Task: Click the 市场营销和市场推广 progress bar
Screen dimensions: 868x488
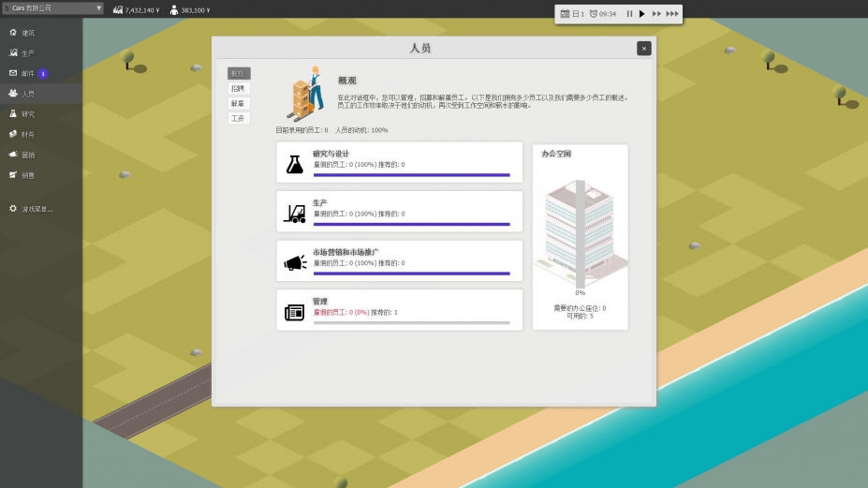Action: 411,274
